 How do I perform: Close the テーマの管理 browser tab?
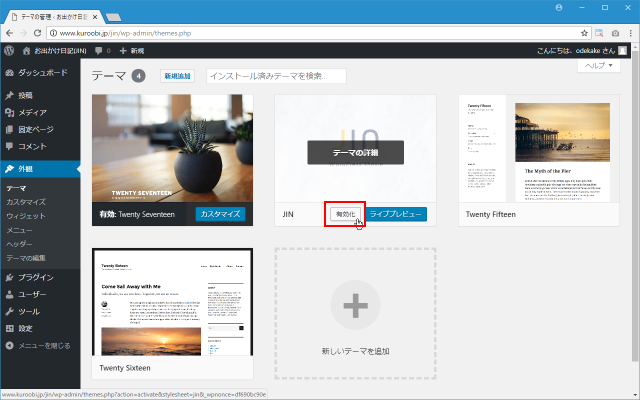click(95, 17)
